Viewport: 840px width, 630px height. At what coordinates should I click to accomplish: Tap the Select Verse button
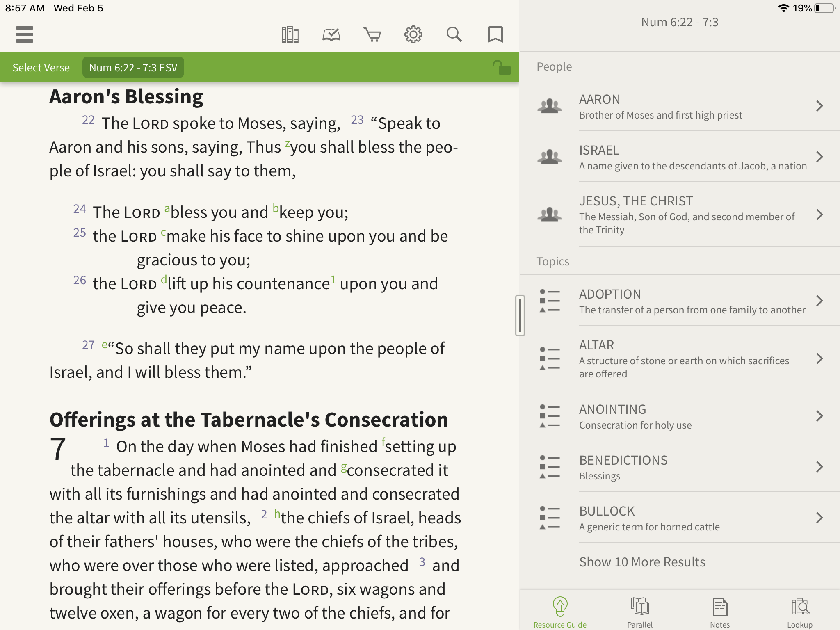pyautogui.click(x=41, y=68)
